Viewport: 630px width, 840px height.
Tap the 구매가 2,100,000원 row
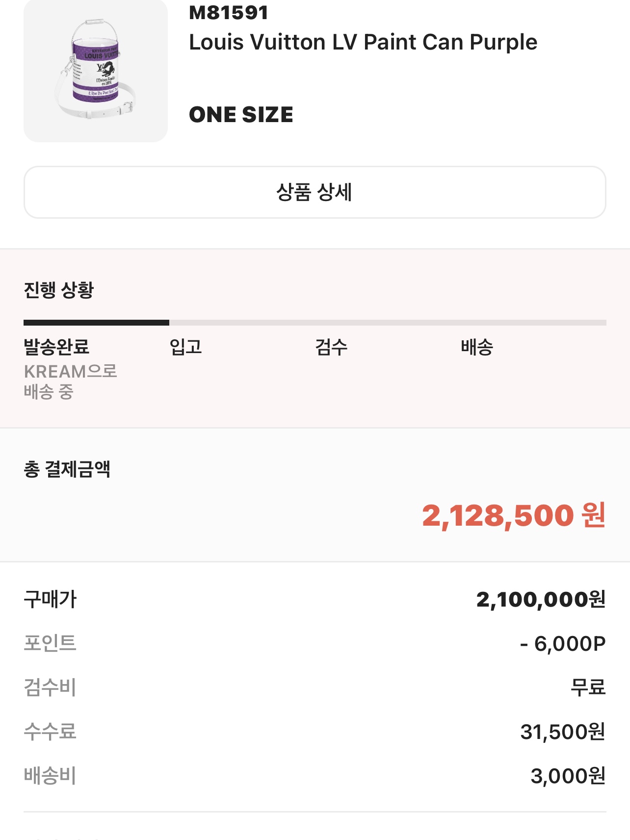315,599
